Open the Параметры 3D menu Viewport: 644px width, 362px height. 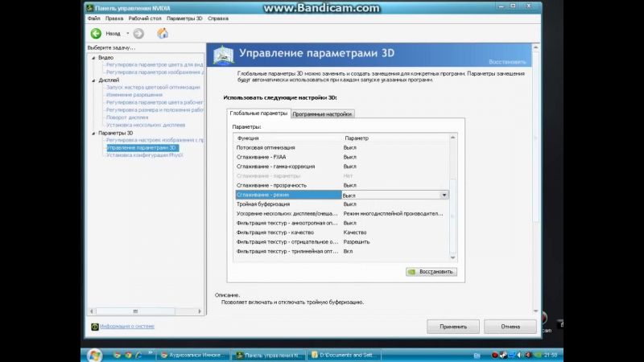(x=184, y=19)
